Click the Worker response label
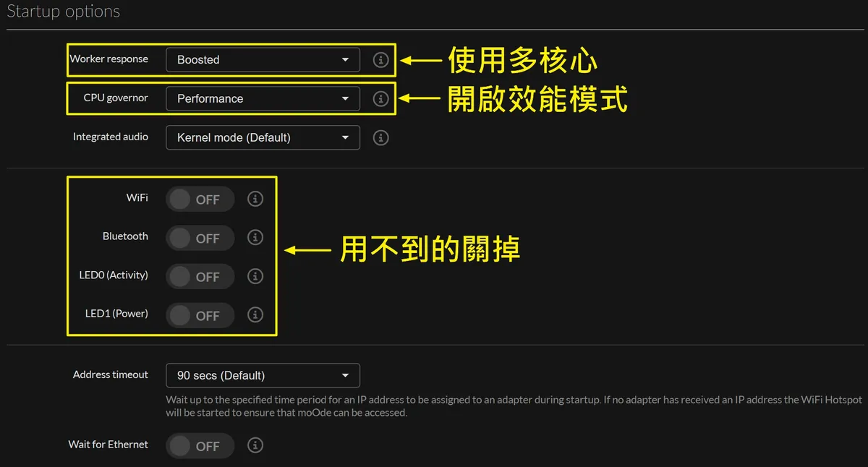Viewport: 868px width, 467px height. coord(109,59)
